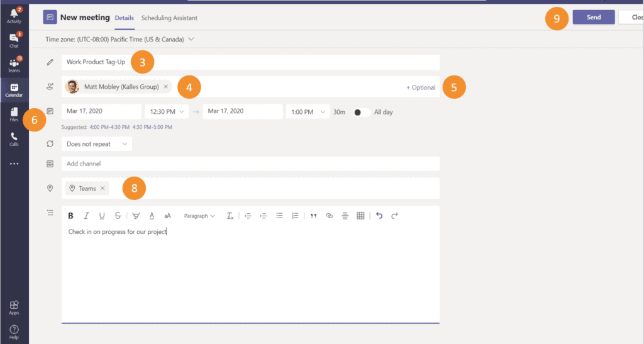Add optional attendees via + Optional
The height and width of the screenshot is (344, 644).
[421, 87]
